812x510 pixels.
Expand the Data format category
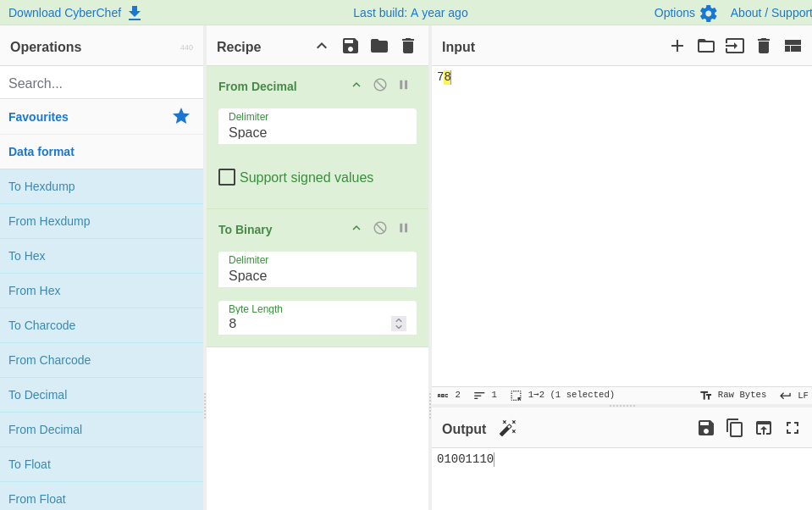point(102,152)
